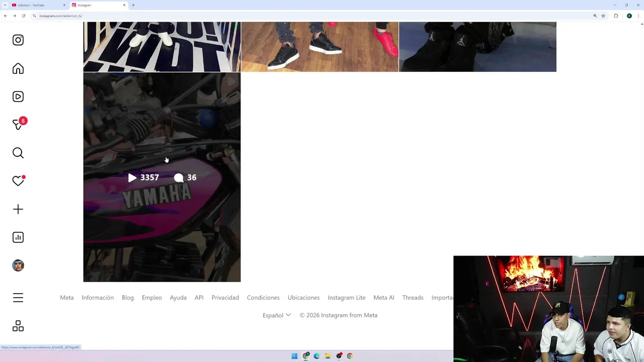
Task: Go forward in browser history
Action: coord(14,16)
